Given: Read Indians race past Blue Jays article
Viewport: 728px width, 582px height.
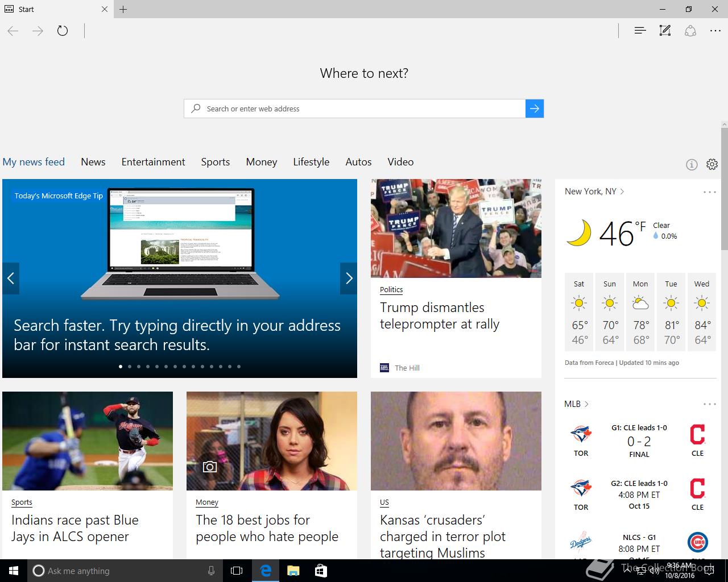Looking at the screenshot, I should tap(75, 528).
